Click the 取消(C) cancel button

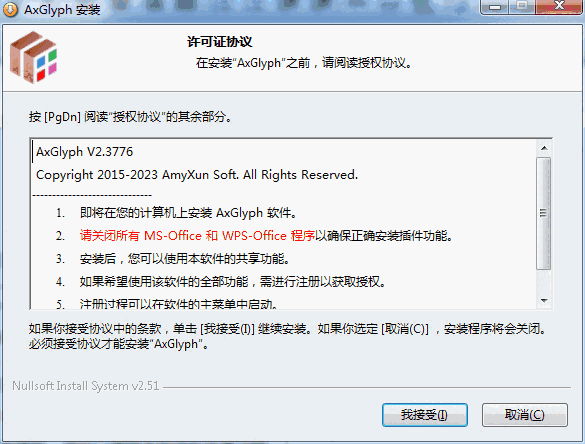525,415
